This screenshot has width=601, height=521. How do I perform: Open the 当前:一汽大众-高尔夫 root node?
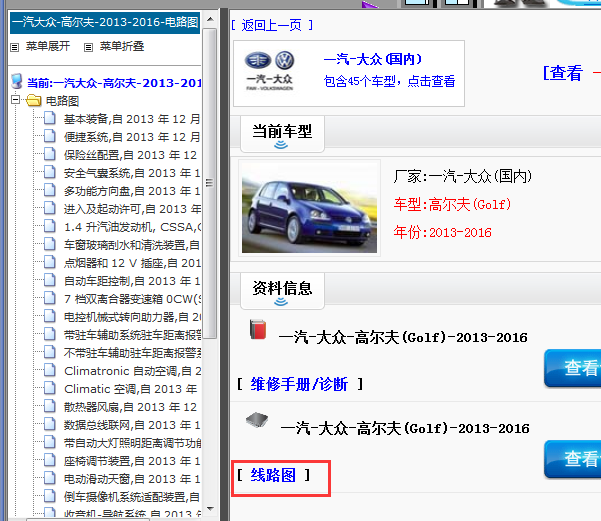[114, 83]
